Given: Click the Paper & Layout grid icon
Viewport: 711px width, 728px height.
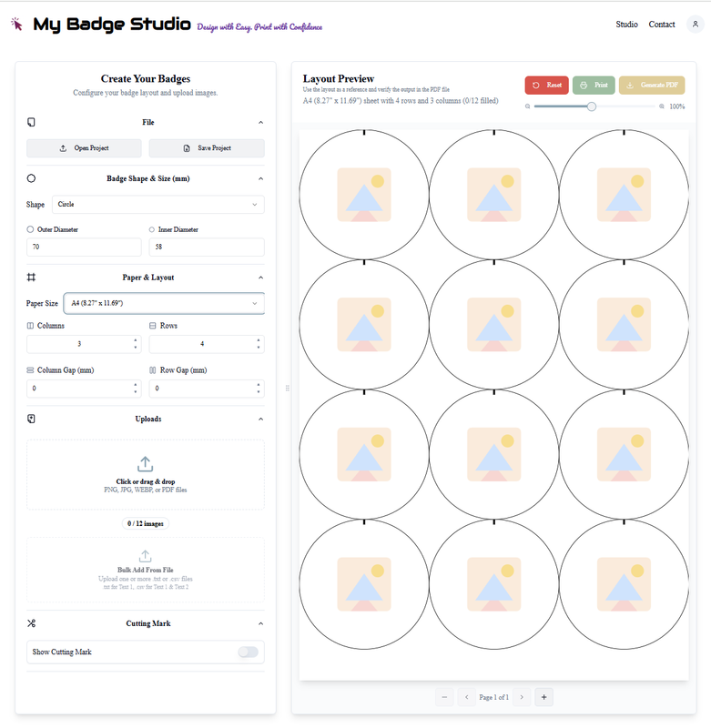Looking at the screenshot, I should [31, 278].
